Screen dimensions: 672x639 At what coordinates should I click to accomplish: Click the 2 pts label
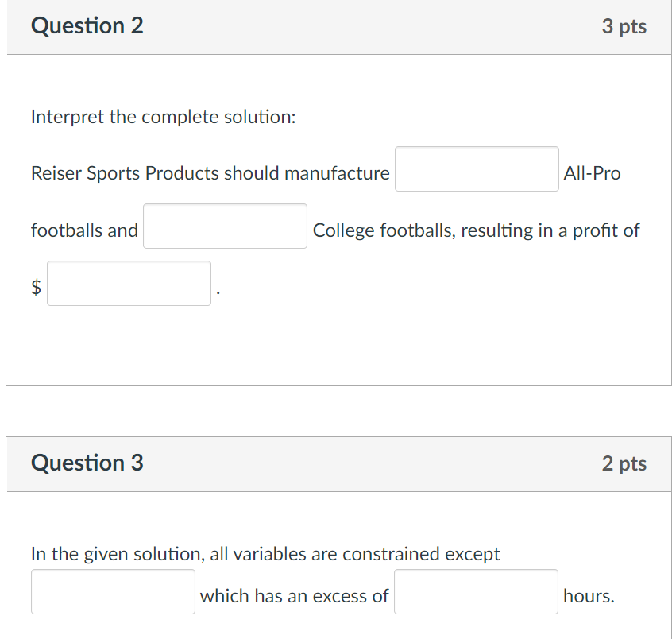tap(624, 463)
